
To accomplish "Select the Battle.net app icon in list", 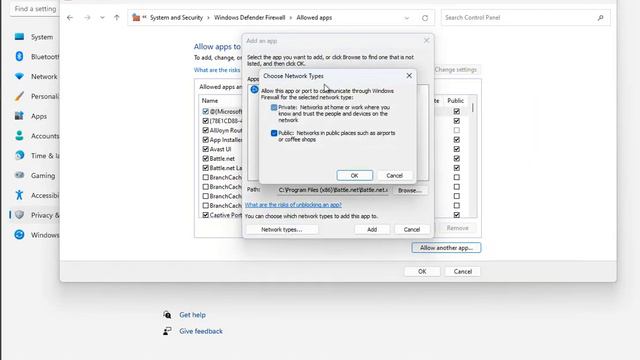I will [x=254, y=89].
